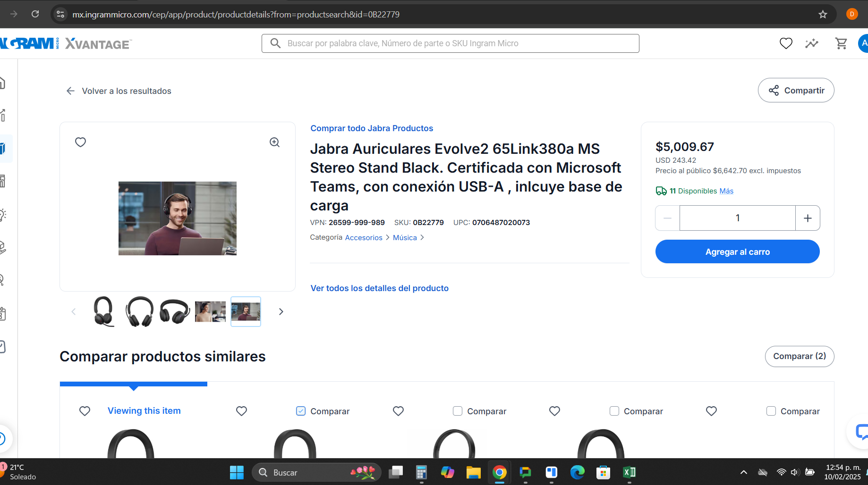Uncheck the checked Comparar checkbox

[301, 411]
